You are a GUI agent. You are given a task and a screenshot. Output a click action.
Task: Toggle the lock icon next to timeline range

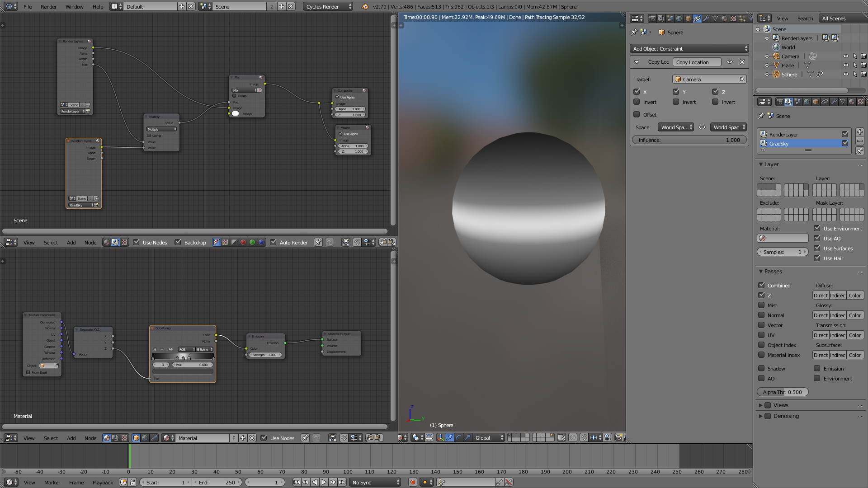(x=132, y=482)
